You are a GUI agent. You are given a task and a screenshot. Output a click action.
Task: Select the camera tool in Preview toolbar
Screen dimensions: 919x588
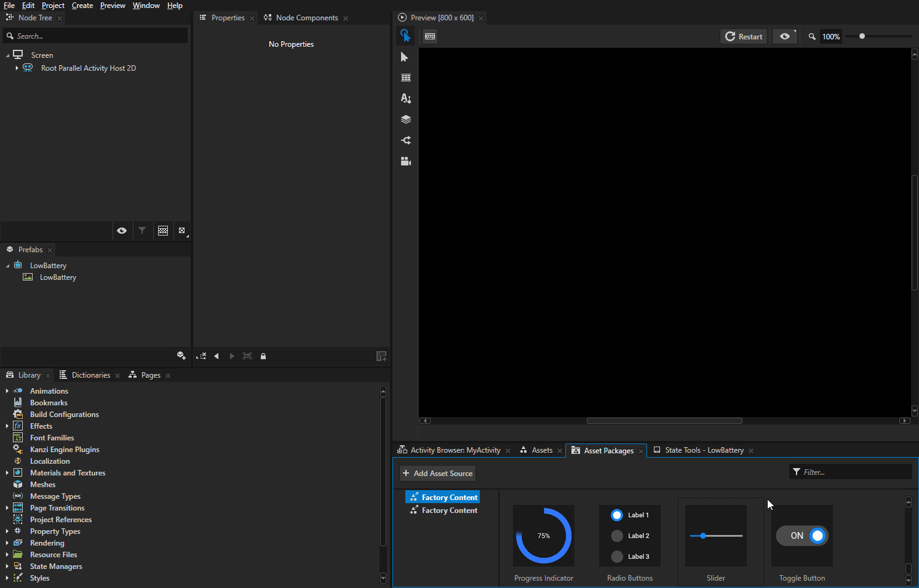(x=405, y=161)
